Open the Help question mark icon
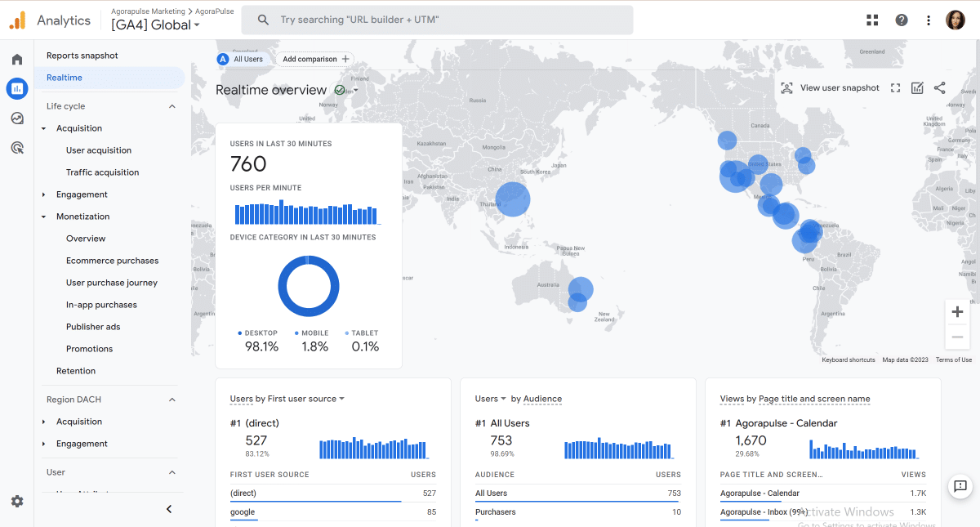 click(902, 20)
